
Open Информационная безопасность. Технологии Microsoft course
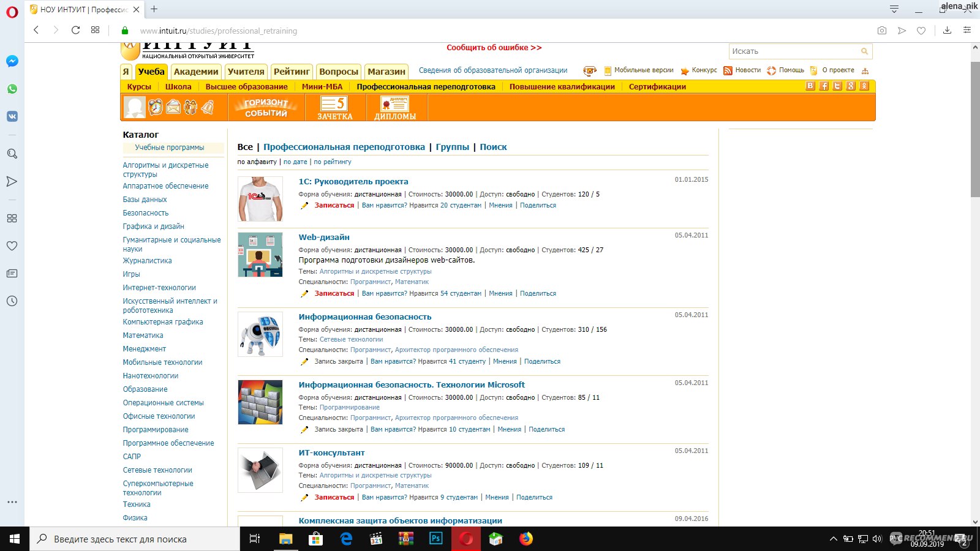(412, 384)
